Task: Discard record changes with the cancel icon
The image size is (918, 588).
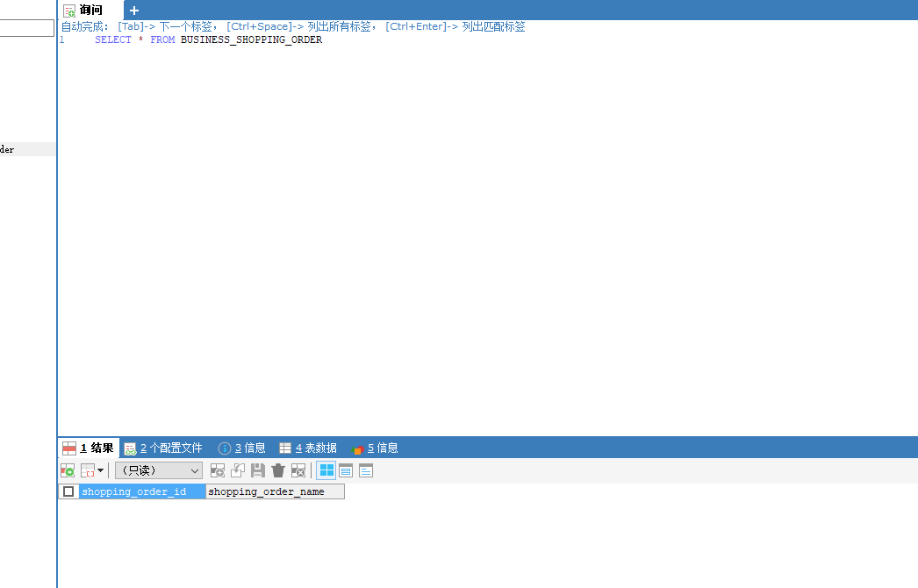Action: (x=298, y=470)
